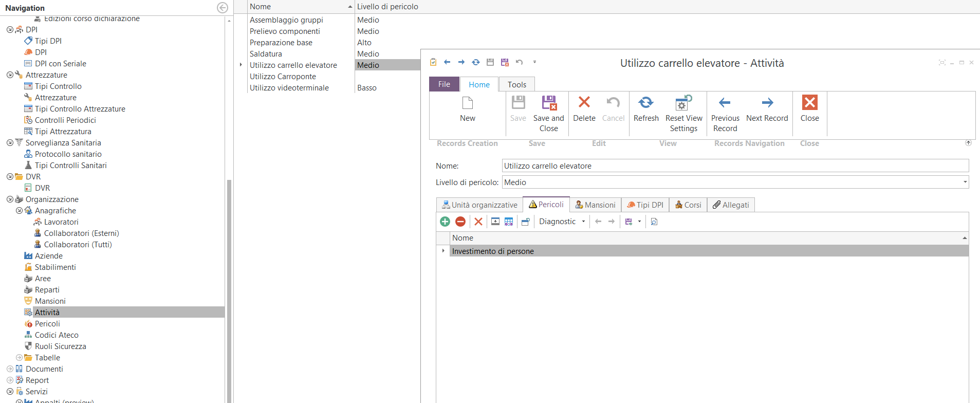Click Reset View Settings icon
This screenshot has width=980, height=403.
683,103
